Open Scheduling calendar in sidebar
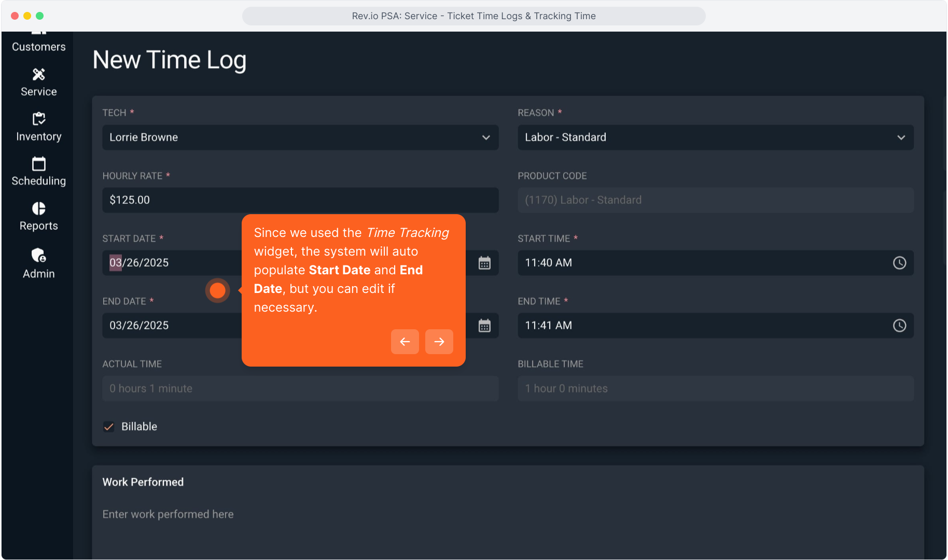This screenshot has width=948, height=560. [x=38, y=172]
